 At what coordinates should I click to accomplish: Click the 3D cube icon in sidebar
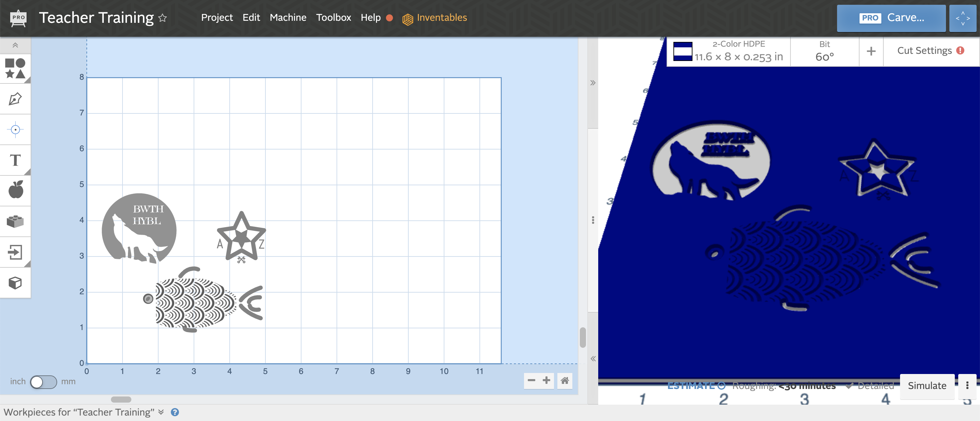pos(15,282)
